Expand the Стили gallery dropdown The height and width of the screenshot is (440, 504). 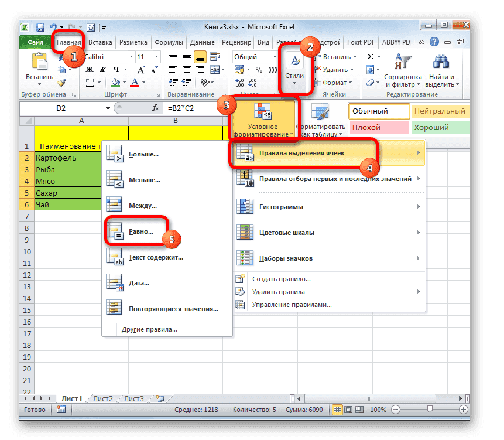pos(295,83)
